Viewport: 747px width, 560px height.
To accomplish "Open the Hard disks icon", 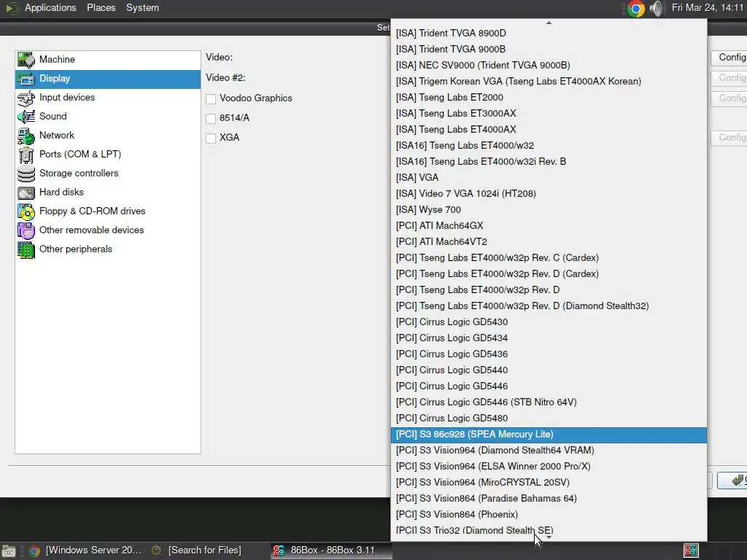I will [x=26, y=192].
